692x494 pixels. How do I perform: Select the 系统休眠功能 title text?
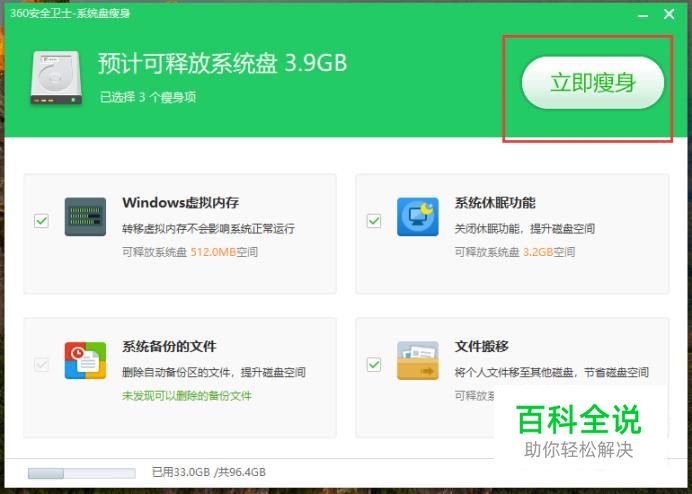click(x=495, y=203)
